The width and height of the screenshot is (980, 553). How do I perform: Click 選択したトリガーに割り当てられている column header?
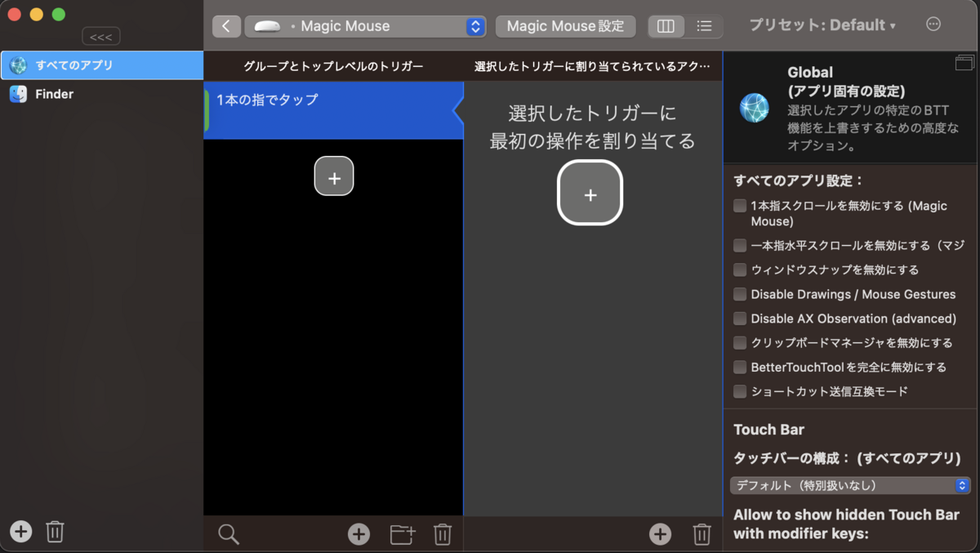tap(592, 65)
